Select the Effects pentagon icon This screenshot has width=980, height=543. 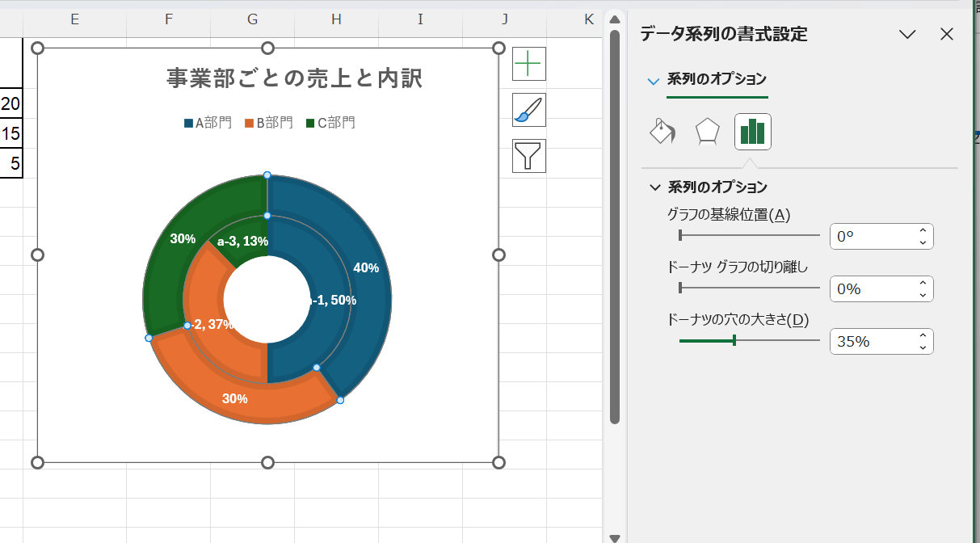point(708,132)
